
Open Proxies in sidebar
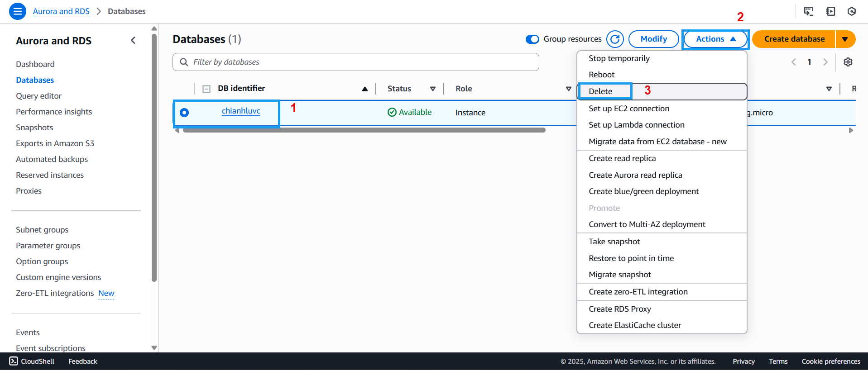[29, 191]
